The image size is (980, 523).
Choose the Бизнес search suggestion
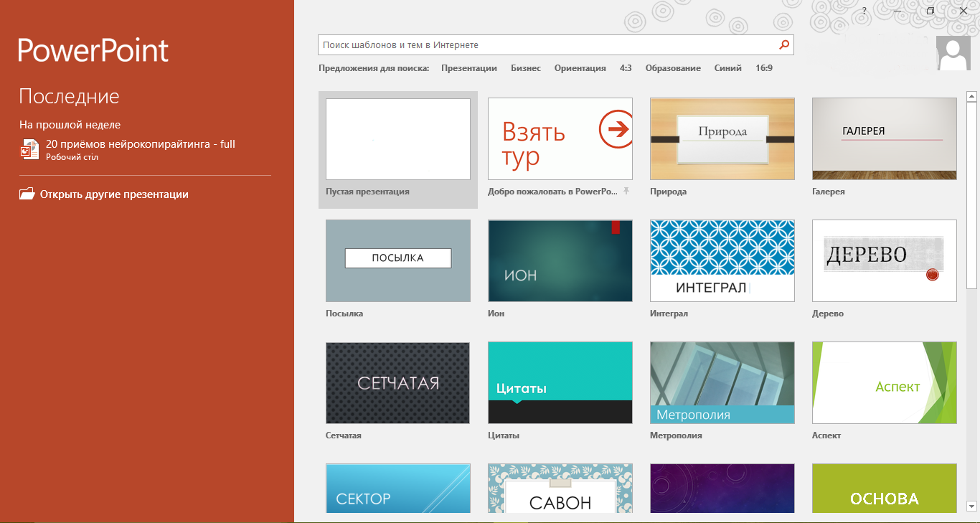click(x=525, y=68)
